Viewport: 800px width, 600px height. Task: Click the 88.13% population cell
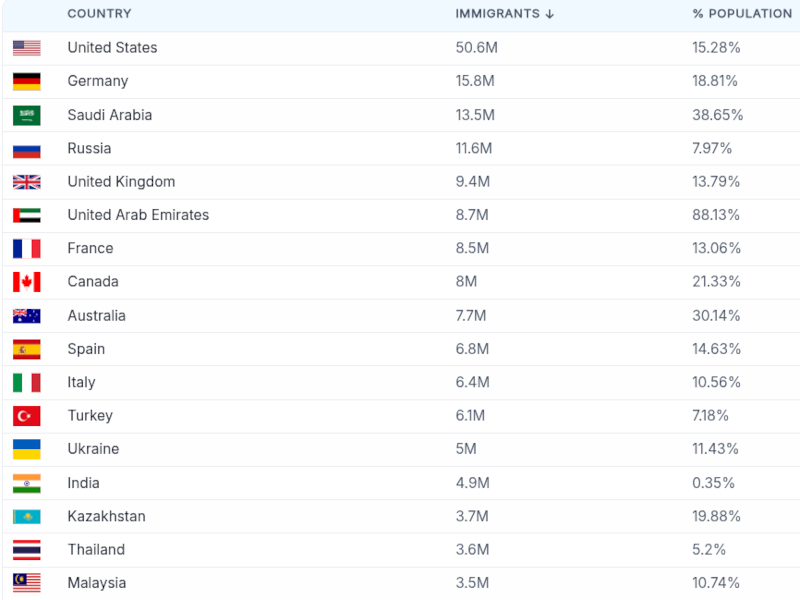pyautogui.click(x=716, y=215)
